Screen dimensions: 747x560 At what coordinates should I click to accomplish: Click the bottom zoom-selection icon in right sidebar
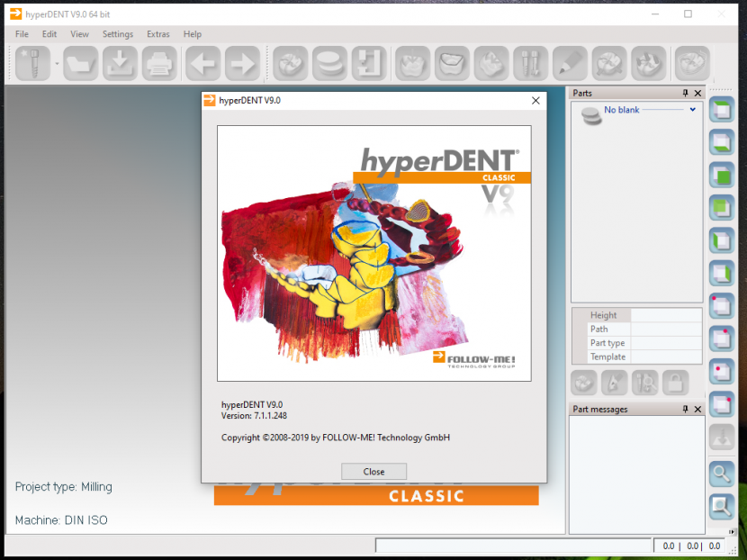[x=721, y=506]
